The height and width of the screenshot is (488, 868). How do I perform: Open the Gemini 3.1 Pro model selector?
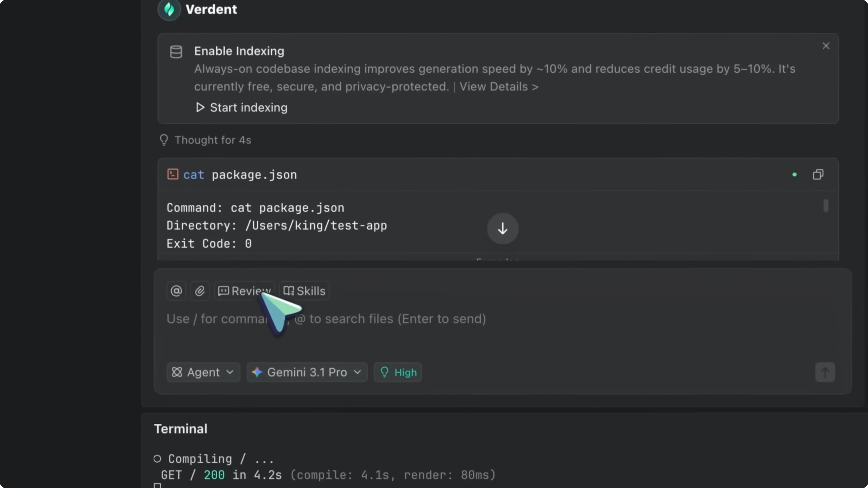306,372
